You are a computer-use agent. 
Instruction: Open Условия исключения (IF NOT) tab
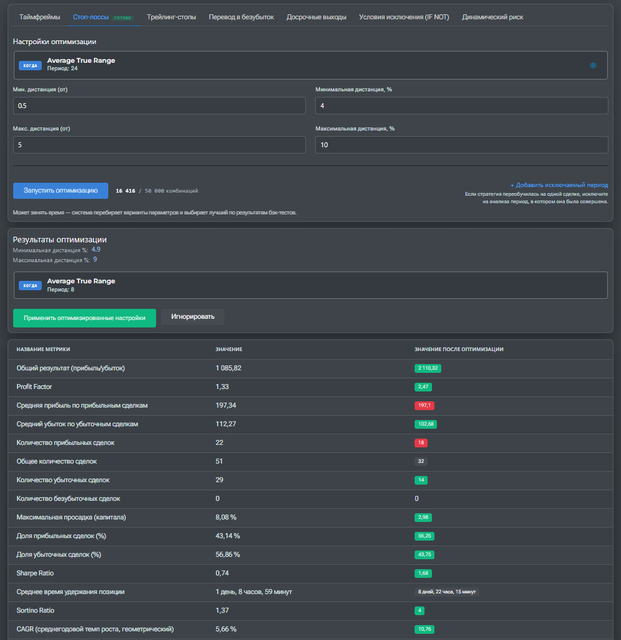coord(404,17)
